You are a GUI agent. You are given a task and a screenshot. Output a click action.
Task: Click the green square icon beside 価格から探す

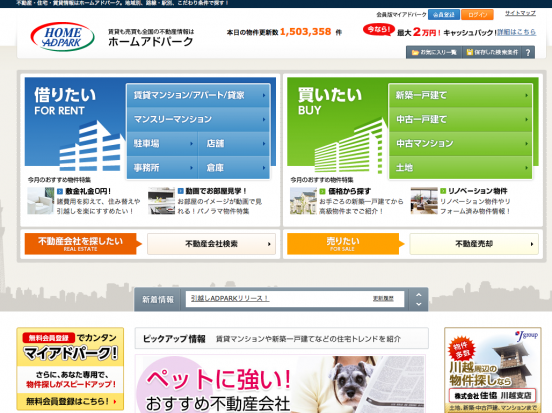[322, 191]
